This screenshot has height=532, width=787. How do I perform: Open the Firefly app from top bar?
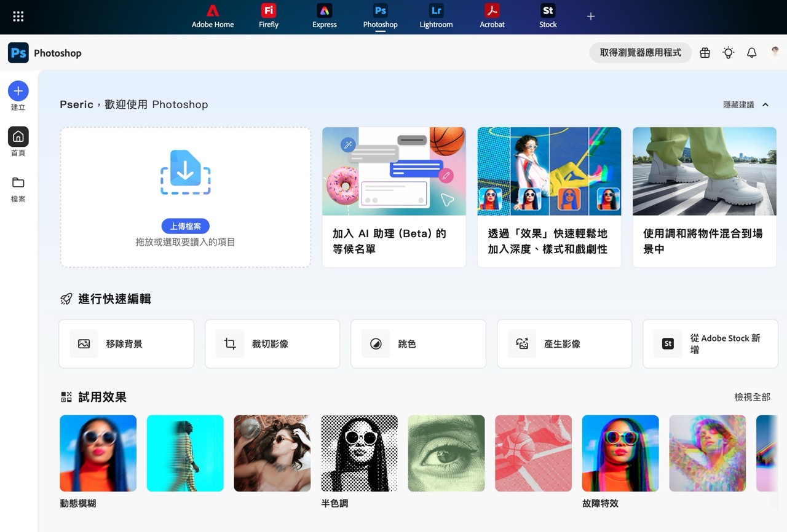(268, 16)
